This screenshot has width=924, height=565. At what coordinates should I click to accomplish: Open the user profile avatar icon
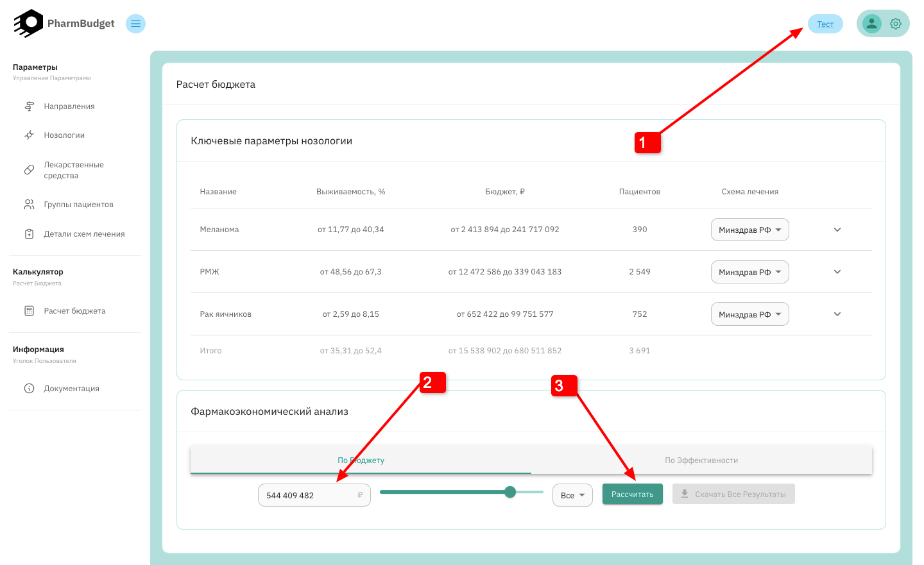coord(871,24)
